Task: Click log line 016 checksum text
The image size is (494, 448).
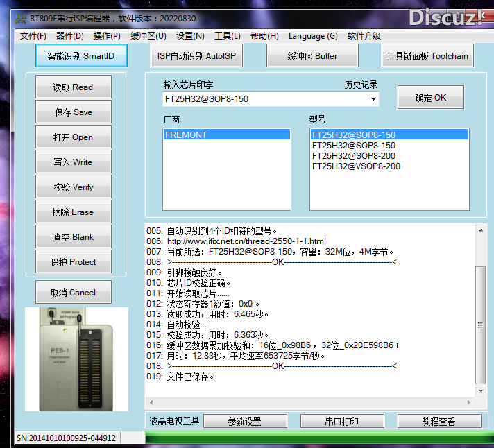Action: point(273,345)
